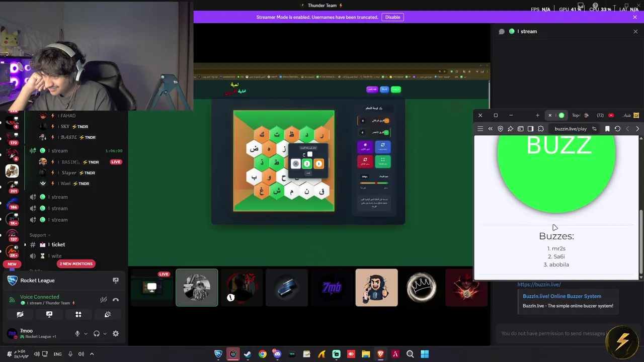Click the 7moo user avatar

[11, 333]
